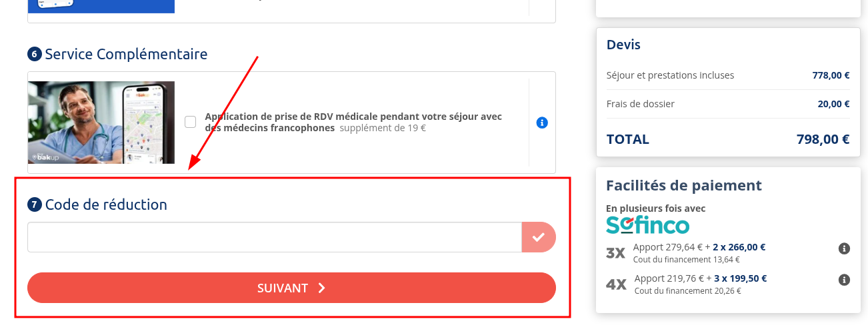The width and height of the screenshot is (868, 333).
Task: Click the Devis panel heading
Action: pos(623,45)
